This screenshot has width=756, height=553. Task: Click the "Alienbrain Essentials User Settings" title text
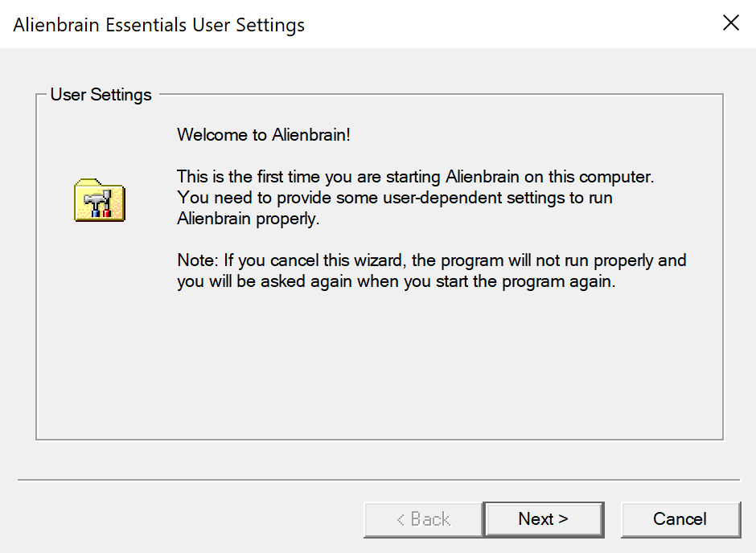tap(159, 25)
